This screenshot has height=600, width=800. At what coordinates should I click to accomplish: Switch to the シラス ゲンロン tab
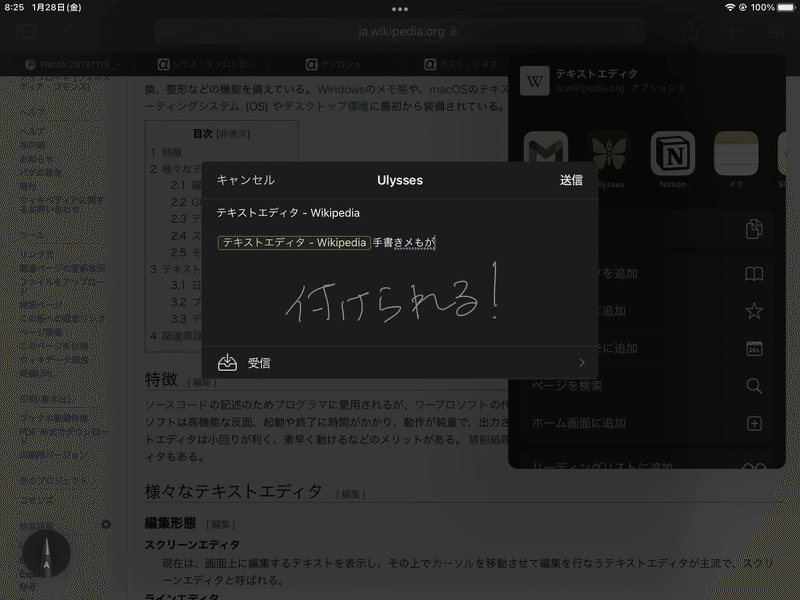click(207, 64)
